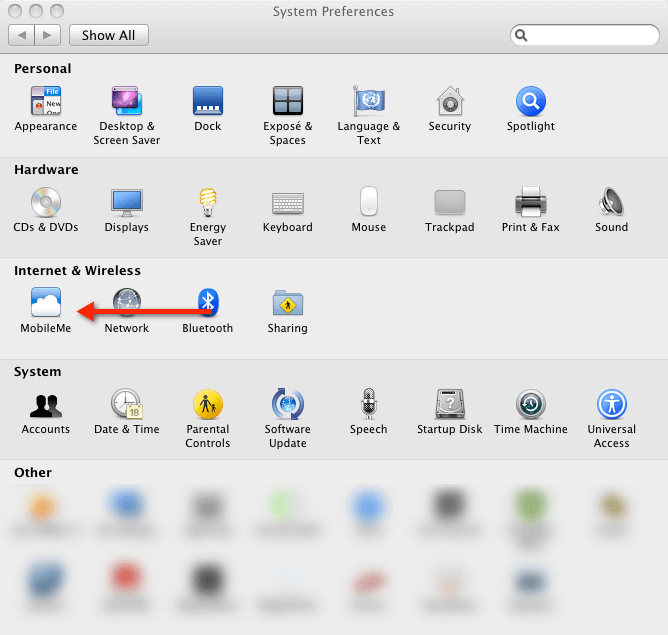Click the magnifier icon in the search field

(521, 35)
